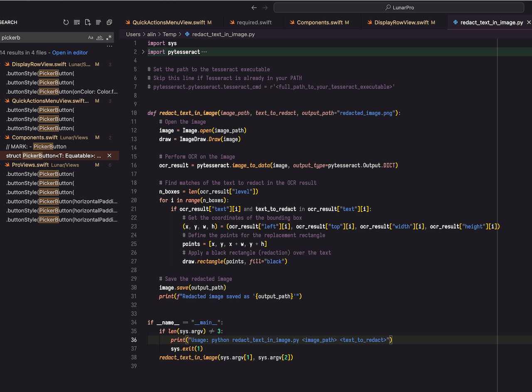Viewport: 532px width, 392px height.
Task: Toggle Match Case in search box
Action: coord(91,38)
